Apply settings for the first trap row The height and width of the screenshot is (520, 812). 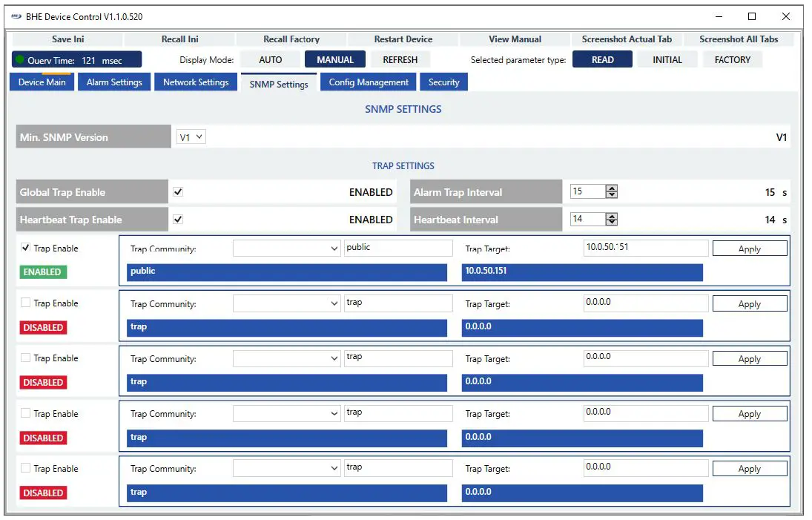pos(750,249)
